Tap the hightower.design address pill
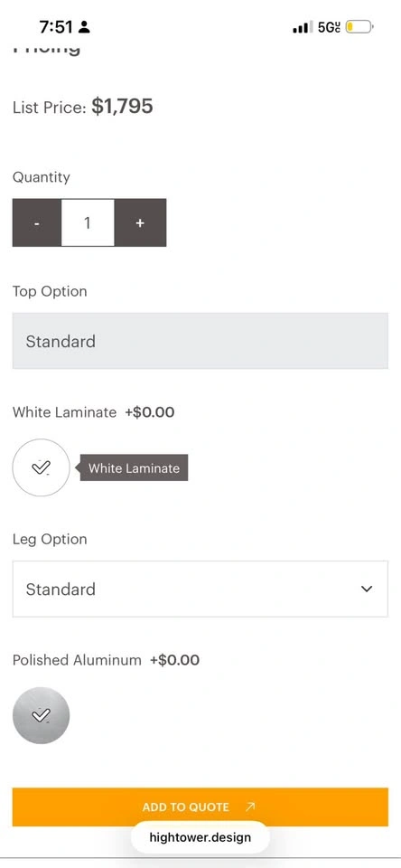This screenshot has height=868, width=401. click(200, 837)
